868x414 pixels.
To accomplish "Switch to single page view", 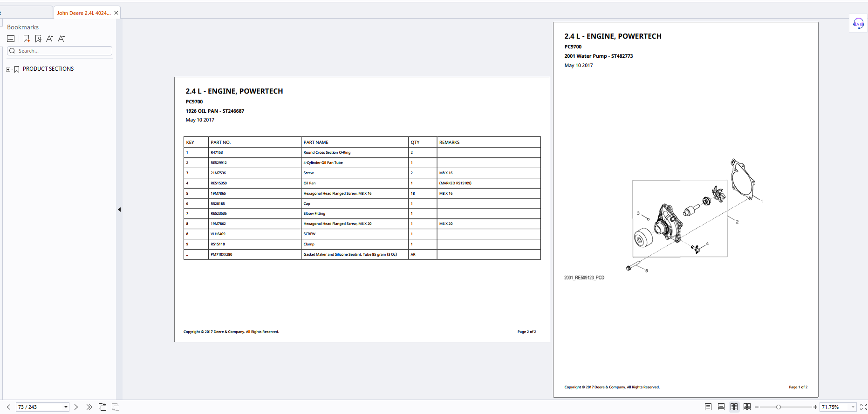I will coord(708,407).
